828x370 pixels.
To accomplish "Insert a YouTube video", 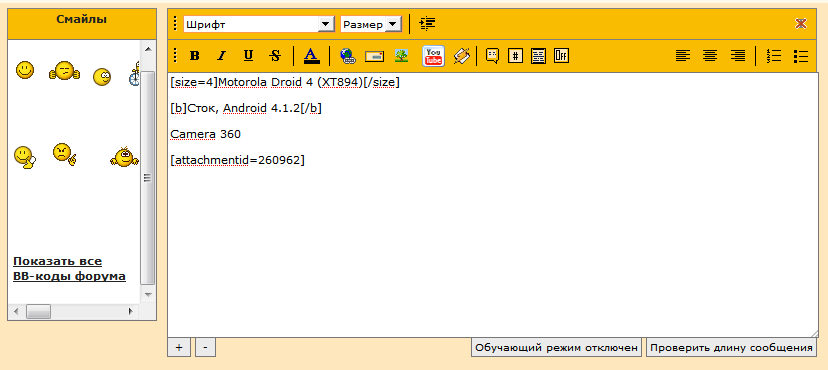I will (433, 55).
